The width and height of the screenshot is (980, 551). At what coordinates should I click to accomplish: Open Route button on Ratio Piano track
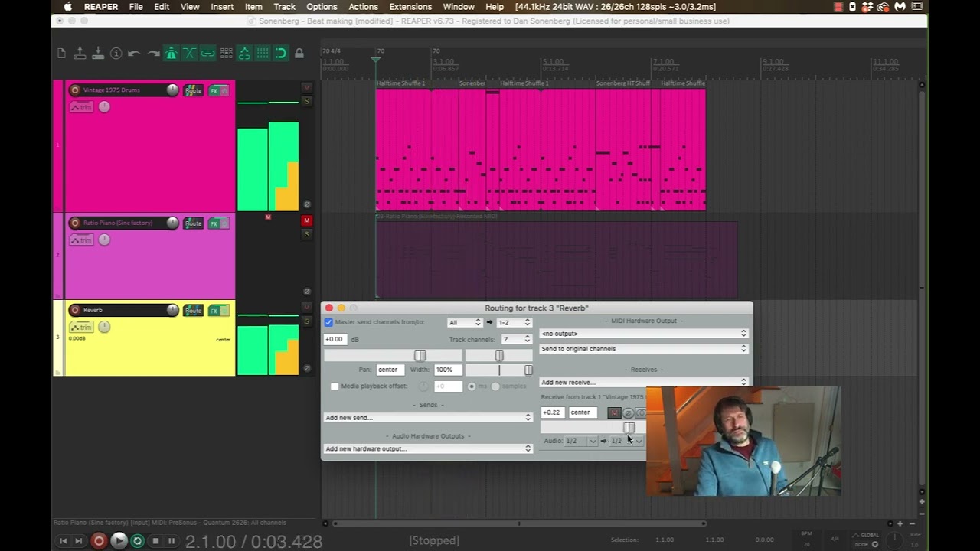(193, 223)
